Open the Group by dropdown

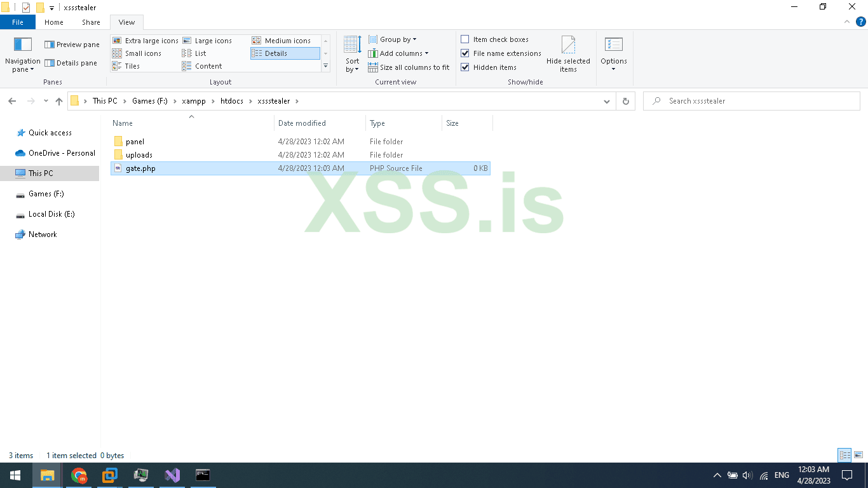coord(393,39)
